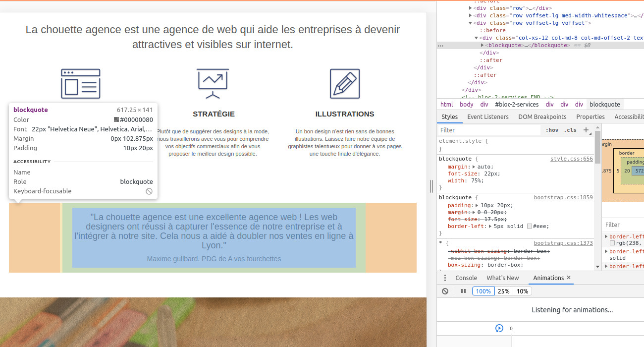Open the style.css:656 source link
Viewport: 644px width, 347px height.
[571, 159]
